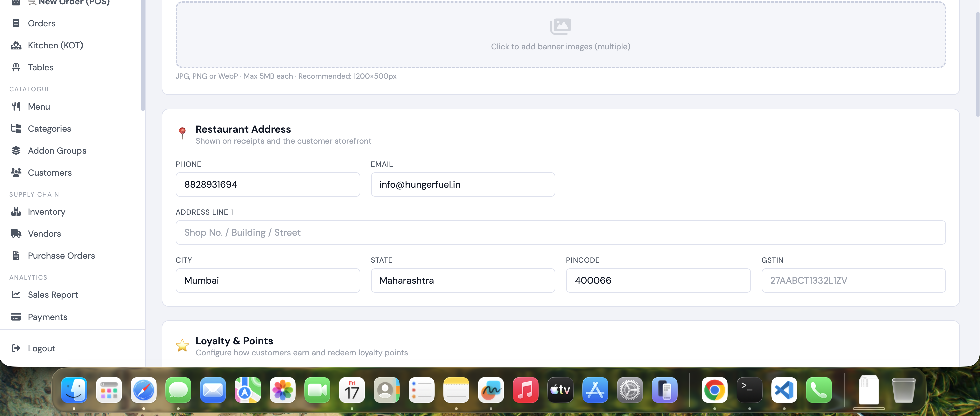
Task: Open the Payments section
Action: [47, 317]
